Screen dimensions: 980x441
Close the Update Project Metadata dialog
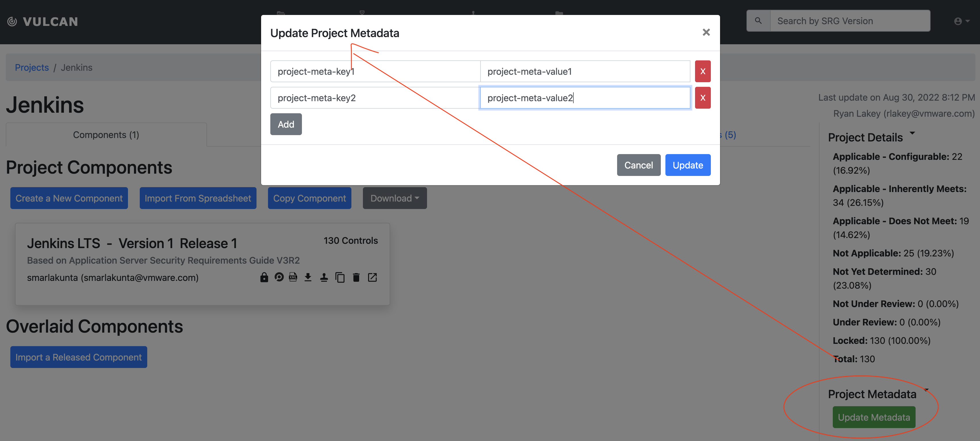(x=706, y=32)
